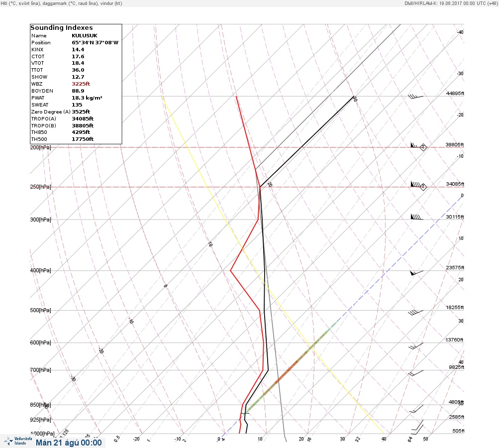The height and width of the screenshot is (448, 499).
Task: Click the TROPO(B) row label
Action: tap(44, 126)
